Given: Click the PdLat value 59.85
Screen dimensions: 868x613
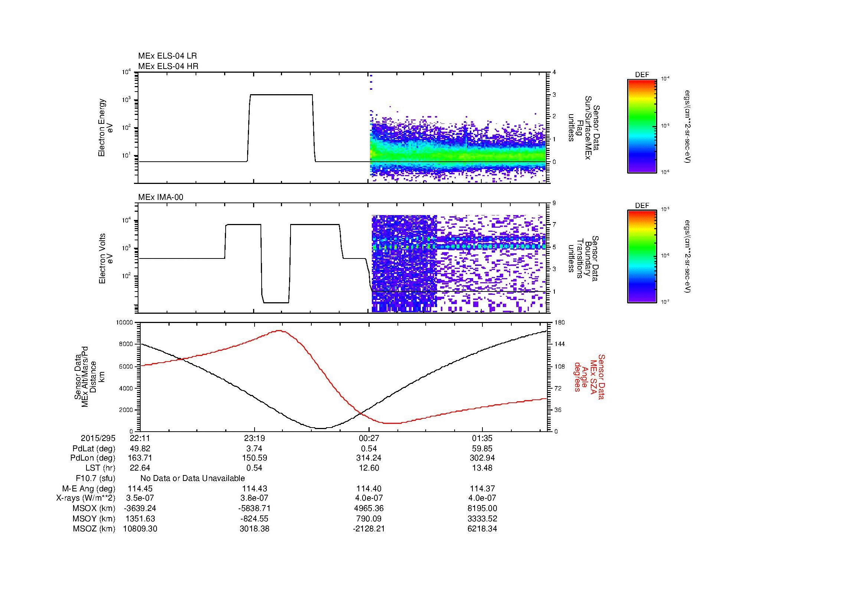Looking at the screenshot, I should click(x=482, y=449).
